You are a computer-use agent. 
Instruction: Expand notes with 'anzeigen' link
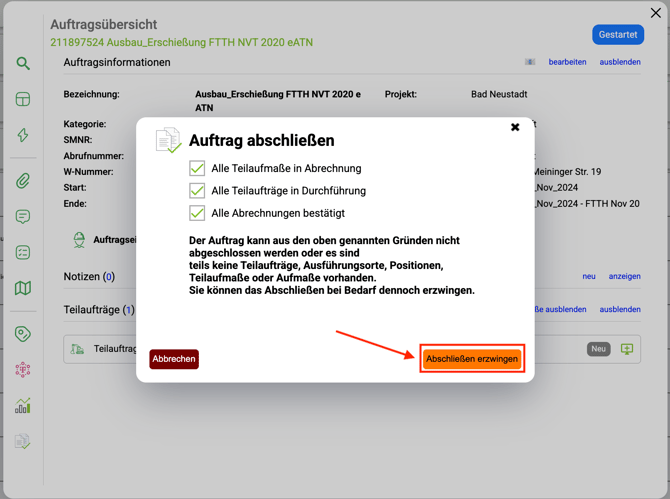(x=625, y=277)
